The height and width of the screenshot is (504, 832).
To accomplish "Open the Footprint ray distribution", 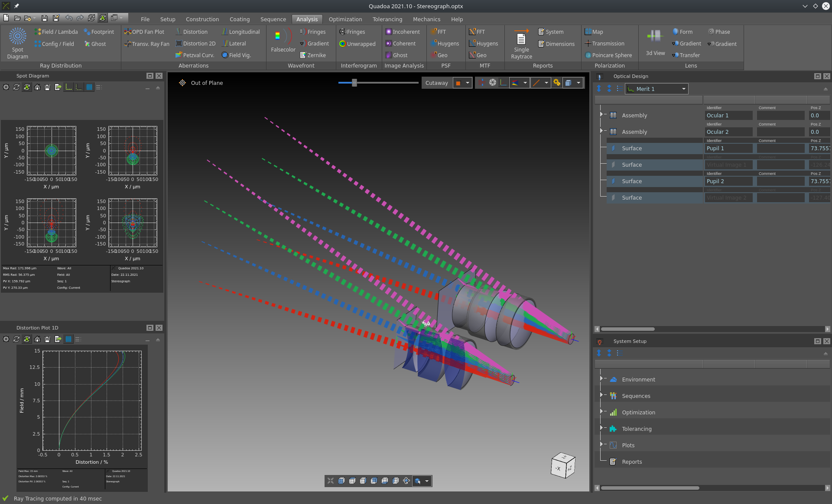I will pyautogui.click(x=99, y=32).
